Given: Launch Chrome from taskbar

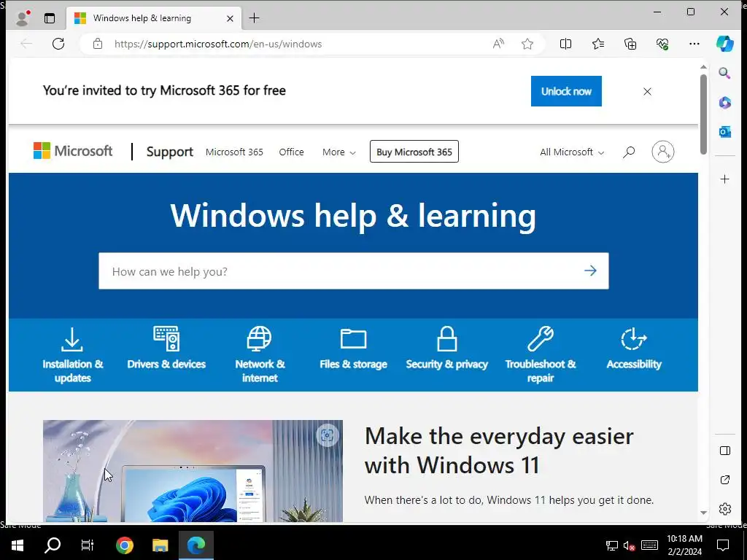Looking at the screenshot, I should pyautogui.click(x=124, y=545).
